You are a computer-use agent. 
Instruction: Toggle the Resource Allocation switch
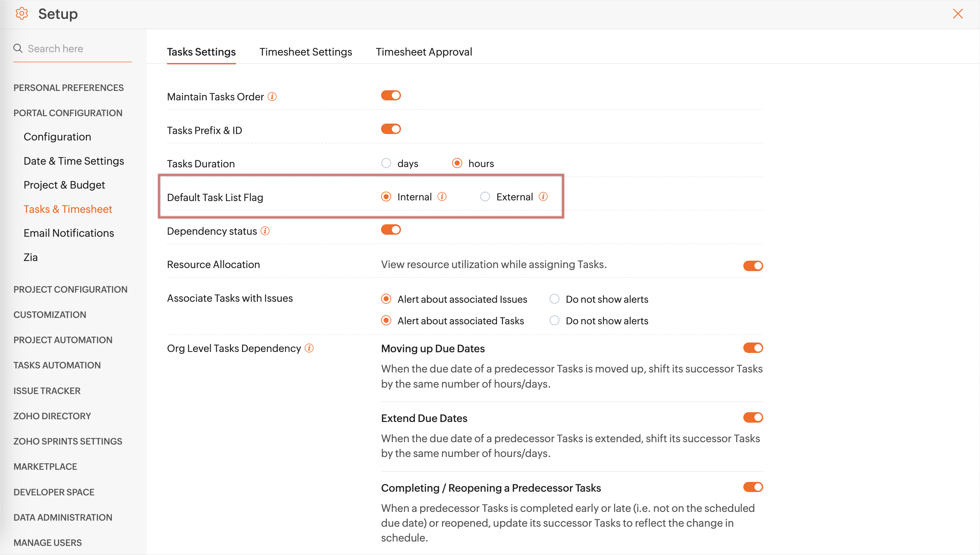(753, 266)
